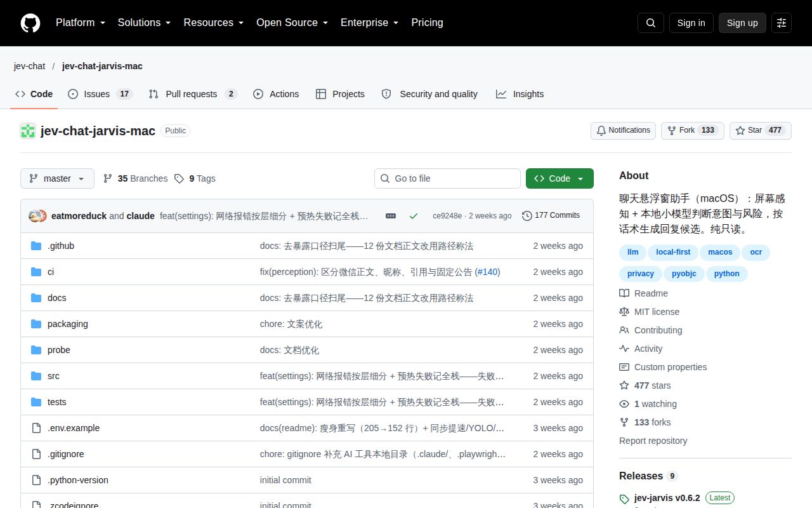Expand the green Code dropdown button

(x=560, y=178)
